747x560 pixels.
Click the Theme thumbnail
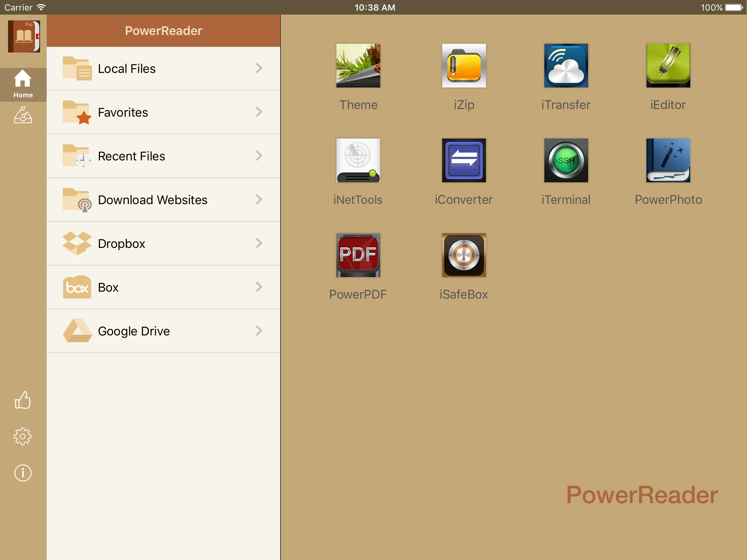click(358, 66)
